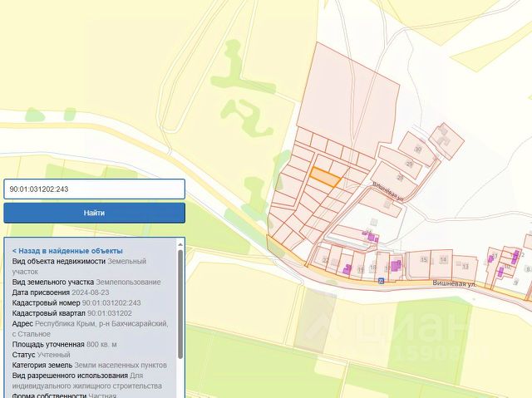532x398 pixels.
Task: Click the Вид объекта недвижимости row
Action: point(80,267)
